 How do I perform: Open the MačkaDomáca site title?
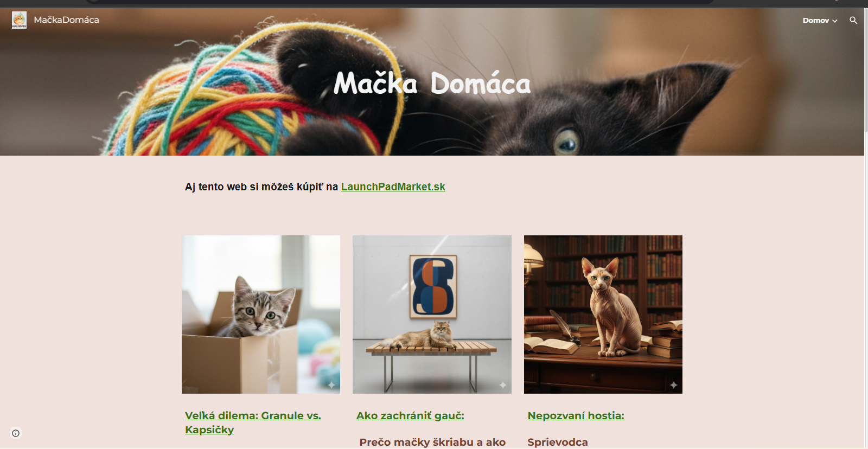[66, 20]
